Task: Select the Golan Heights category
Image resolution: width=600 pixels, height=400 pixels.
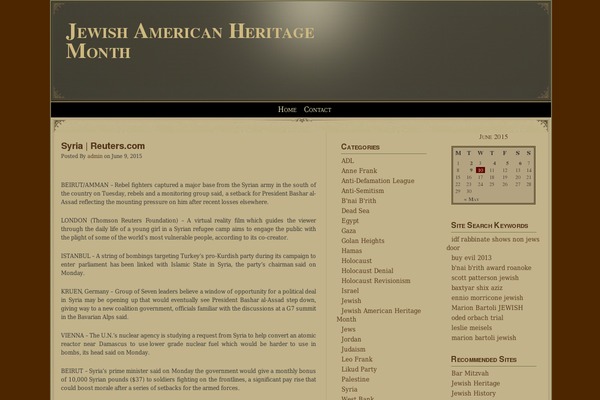Action: tap(362, 241)
